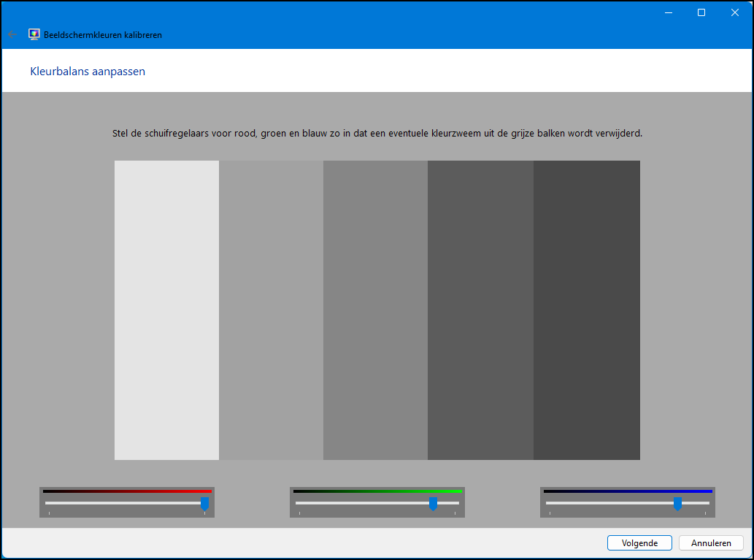Click the Beeldschermkleuren kalibreren monitor icon
This screenshot has width=754, height=560.
coord(34,34)
